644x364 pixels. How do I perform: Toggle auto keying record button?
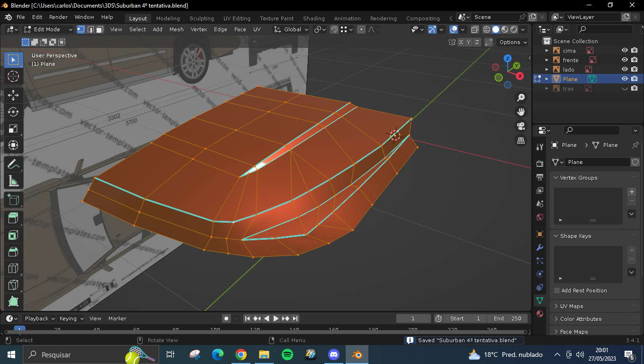[226, 318]
